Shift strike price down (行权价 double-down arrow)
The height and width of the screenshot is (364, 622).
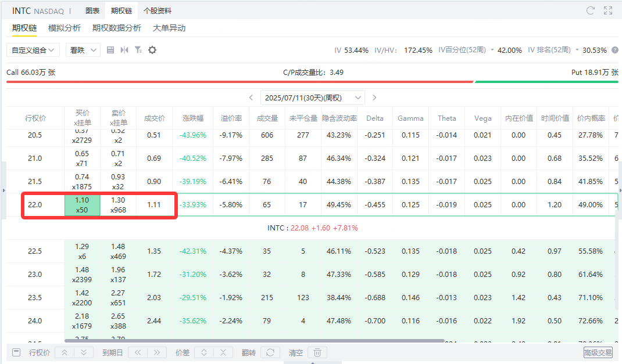pos(84,352)
